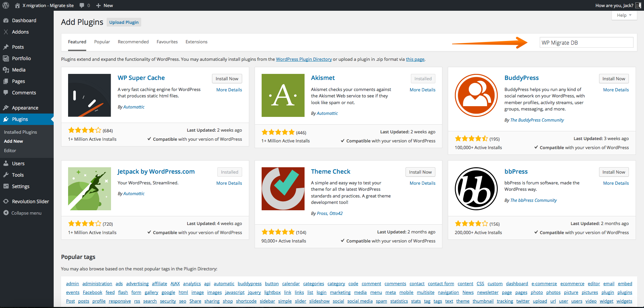Click the plus New icon in admin bar
This screenshot has width=644, height=308.
pos(98,5)
